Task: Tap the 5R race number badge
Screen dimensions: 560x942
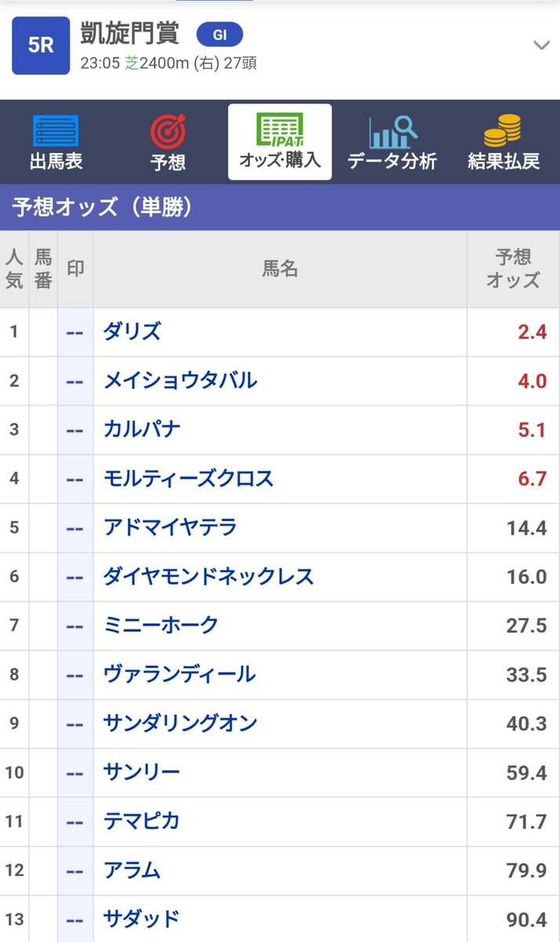Action: [41, 46]
